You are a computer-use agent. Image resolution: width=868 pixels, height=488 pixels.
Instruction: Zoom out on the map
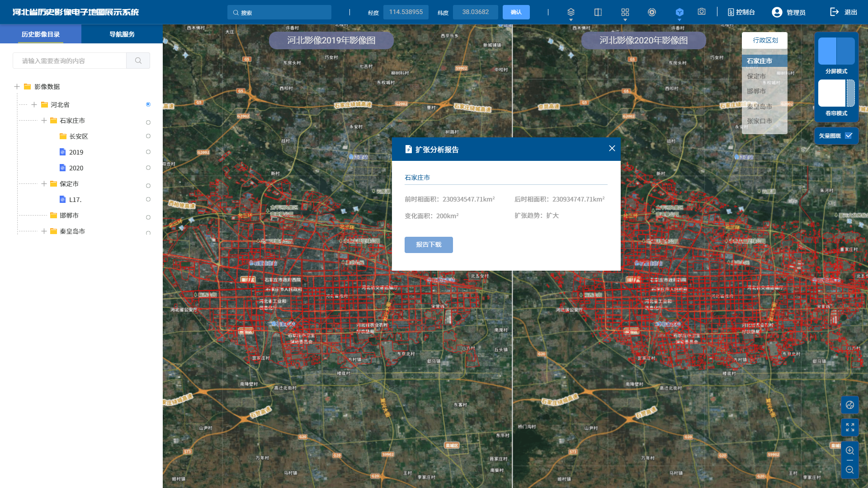[849, 470]
